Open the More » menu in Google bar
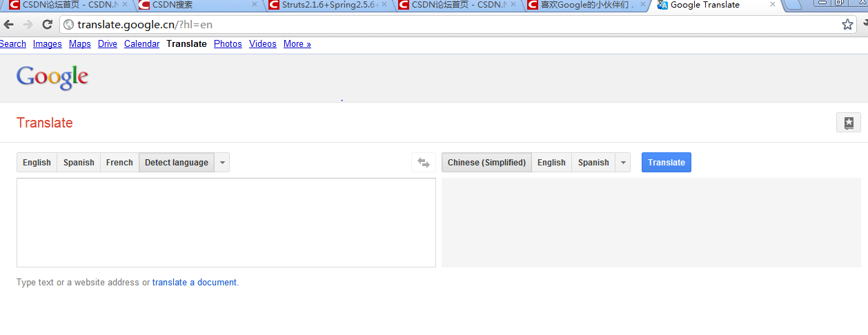Viewport: 868px width, 335px height. click(x=297, y=44)
